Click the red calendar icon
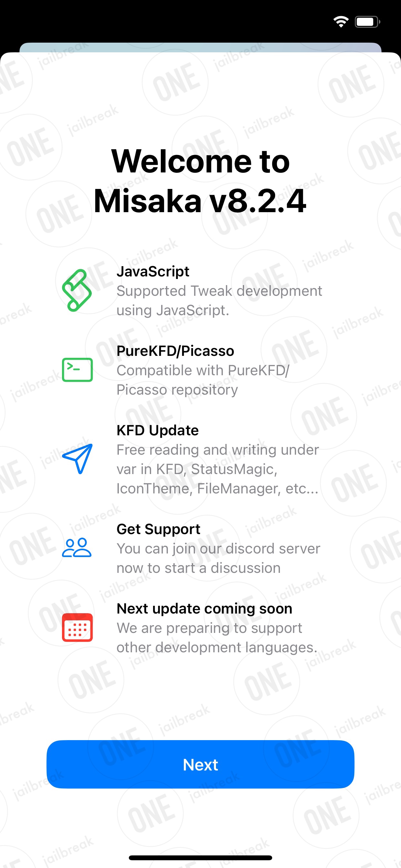401x868 pixels. click(77, 627)
